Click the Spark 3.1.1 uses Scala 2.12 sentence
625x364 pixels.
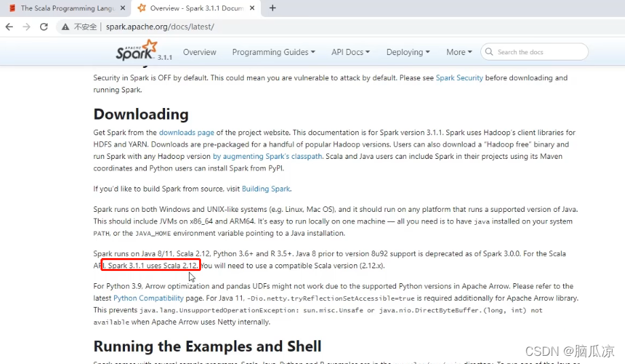pyautogui.click(x=152, y=266)
